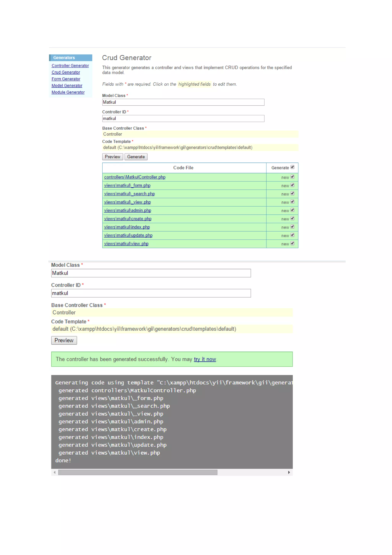
Task: Uncheck the _search.php generate checkbox
Action: 292,193
